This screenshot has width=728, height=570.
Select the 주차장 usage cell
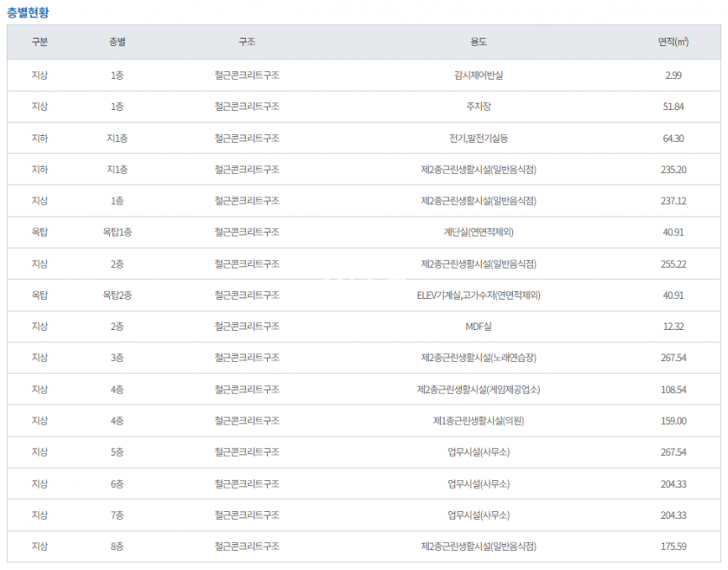point(478,107)
